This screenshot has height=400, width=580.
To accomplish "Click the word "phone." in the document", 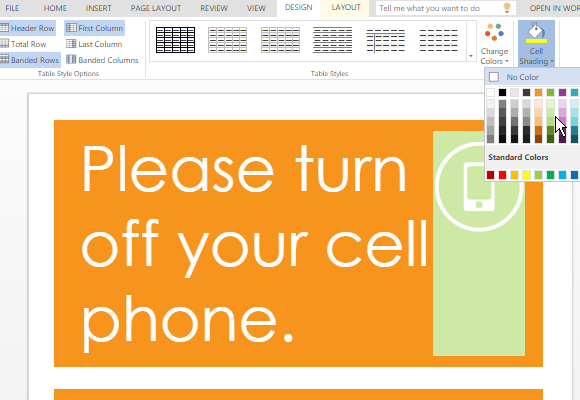I will [x=188, y=323].
